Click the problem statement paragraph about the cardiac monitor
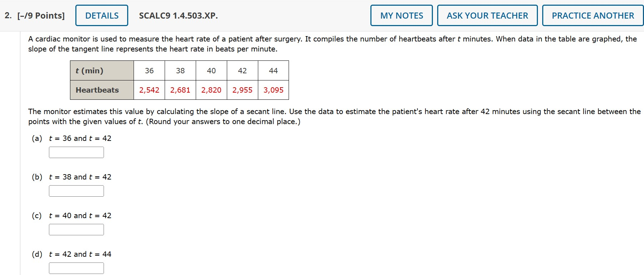Screen dimensions: 644x275 pos(321,44)
